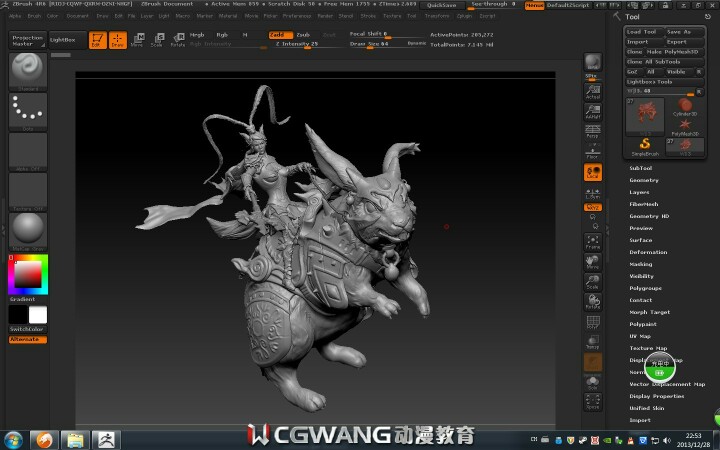Open the Transform menu
720x450 pixels.
tap(437, 16)
